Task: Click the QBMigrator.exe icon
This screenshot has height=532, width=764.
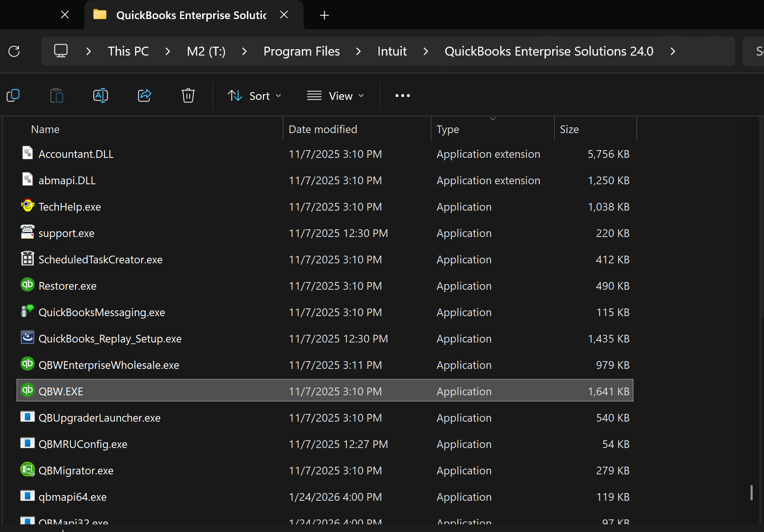Action: coord(28,470)
